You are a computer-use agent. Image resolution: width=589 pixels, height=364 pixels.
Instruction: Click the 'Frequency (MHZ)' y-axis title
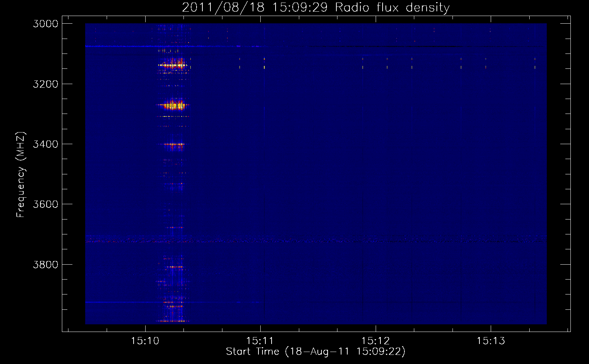tap(21, 175)
